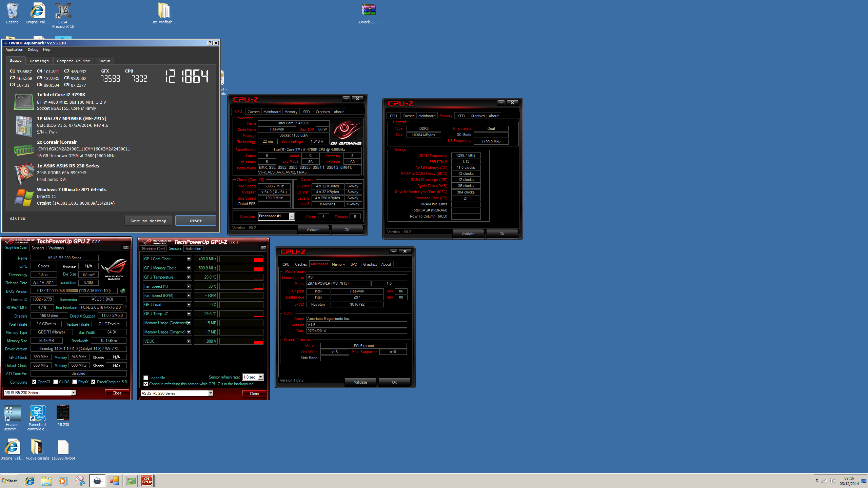Open Windows Media Player from taskbar
Screen dimensions: 868x488
coord(63,481)
